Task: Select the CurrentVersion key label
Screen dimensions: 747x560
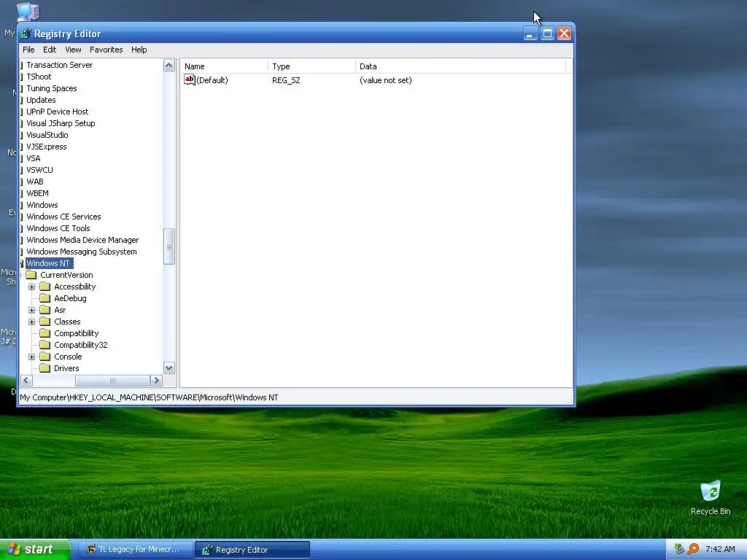Action: (x=66, y=275)
